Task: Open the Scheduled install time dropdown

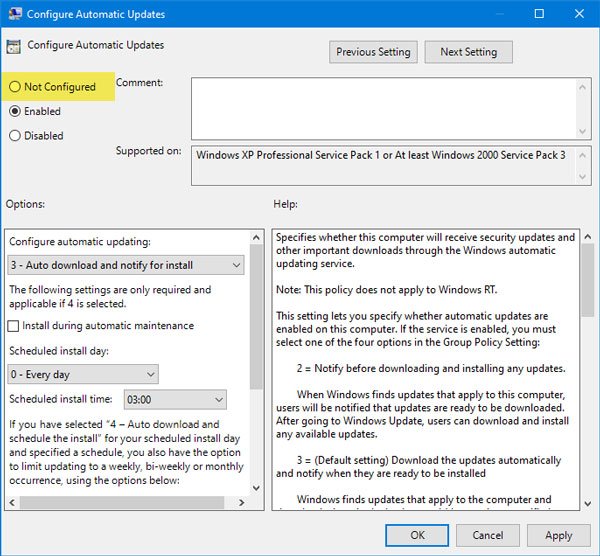Action: point(174,400)
